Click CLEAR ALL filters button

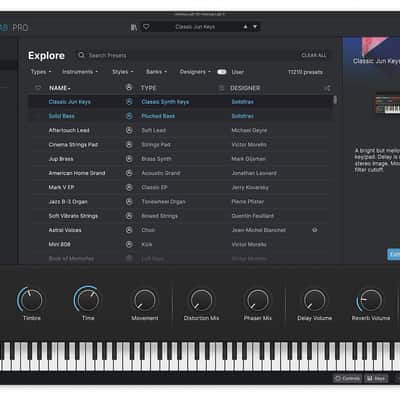coord(314,55)
